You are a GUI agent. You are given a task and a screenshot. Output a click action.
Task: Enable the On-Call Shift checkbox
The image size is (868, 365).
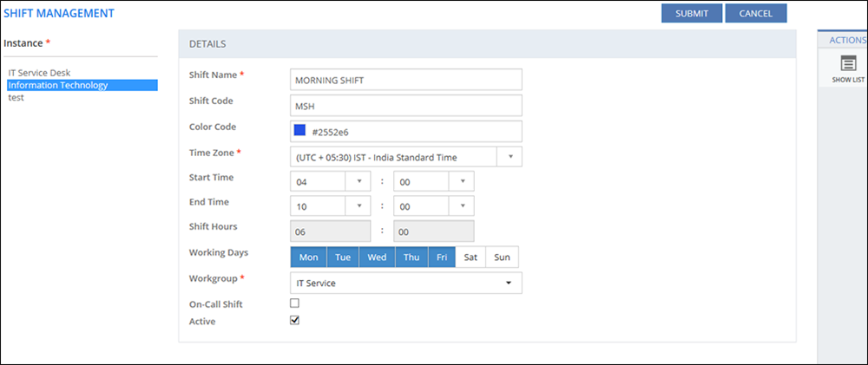pos(294,303)
